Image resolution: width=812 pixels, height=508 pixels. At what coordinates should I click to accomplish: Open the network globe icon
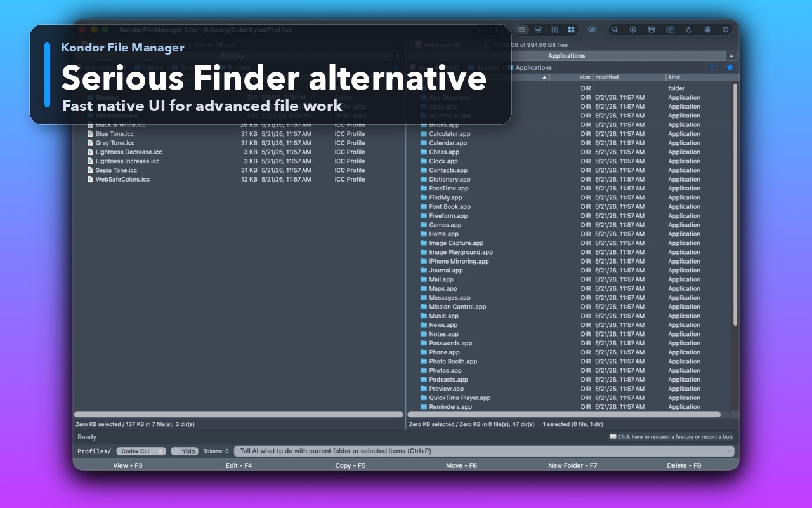point(707,30)
